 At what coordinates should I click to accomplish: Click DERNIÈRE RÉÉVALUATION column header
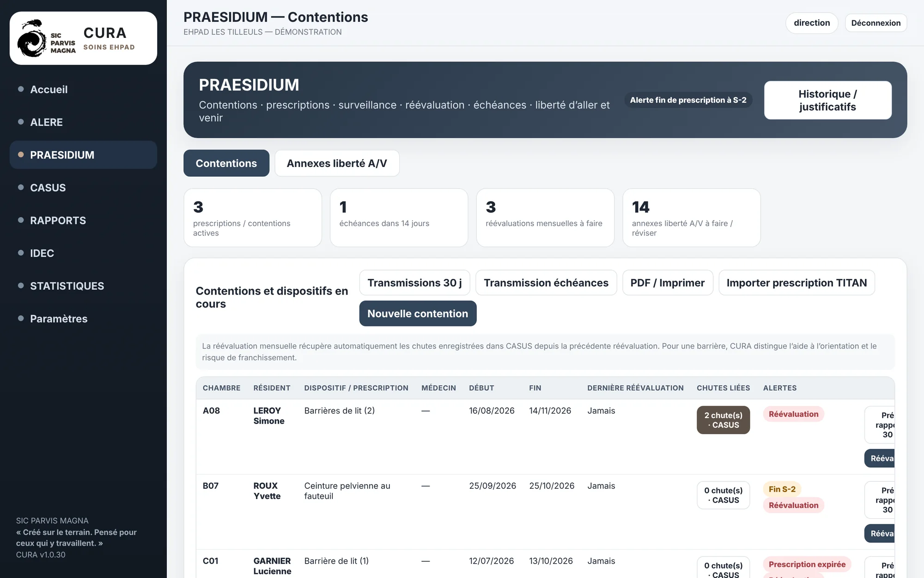[x=635, y=388]
